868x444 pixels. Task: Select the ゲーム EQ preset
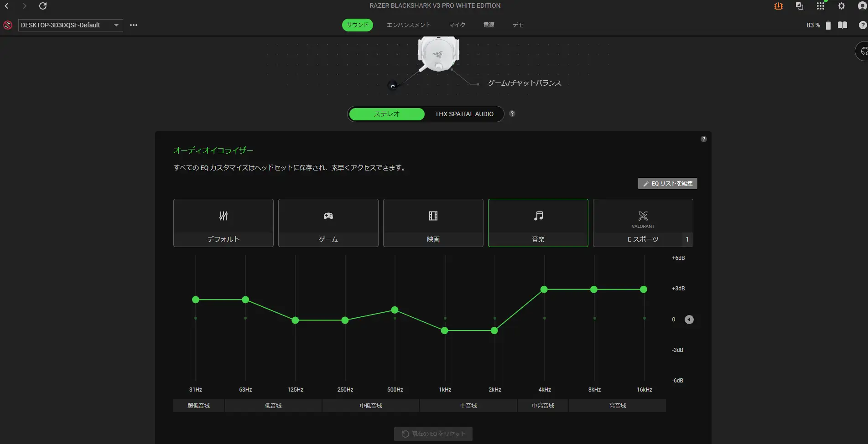328,223
